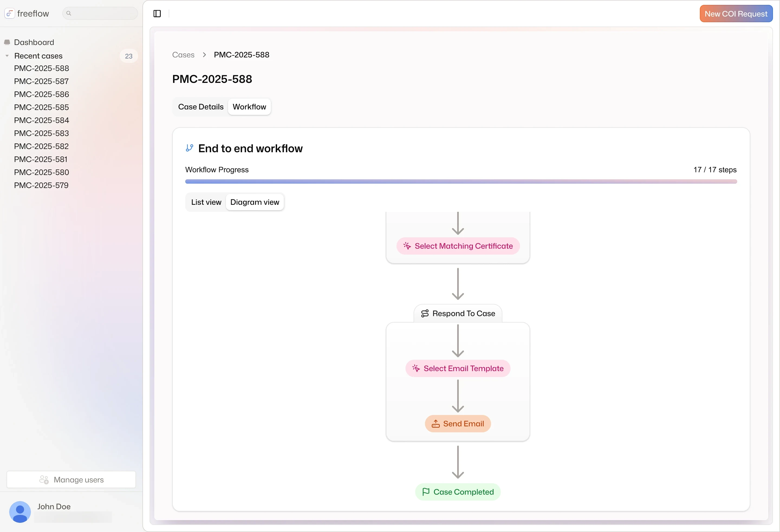This screenshot has width=780, height=532.
Task: Click the freeflow logo icon
Action: (9, 14)
